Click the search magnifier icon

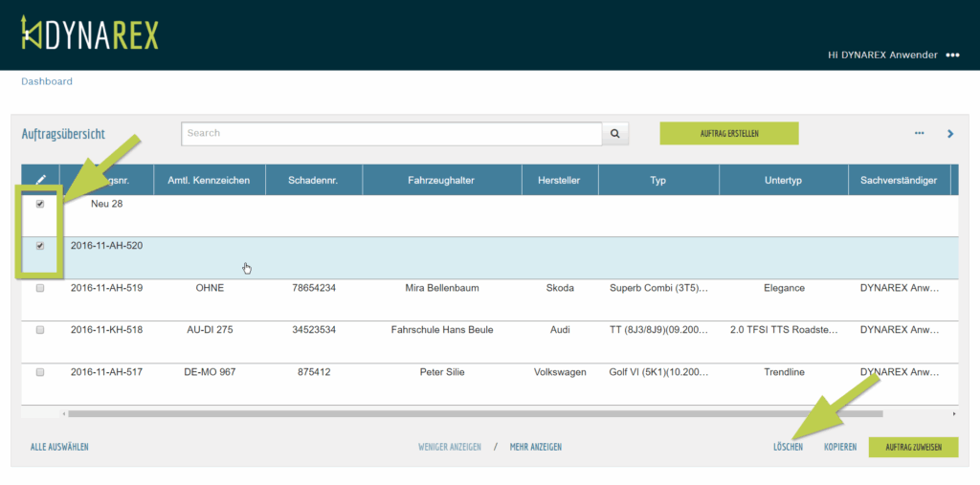[x=614, y=134]
